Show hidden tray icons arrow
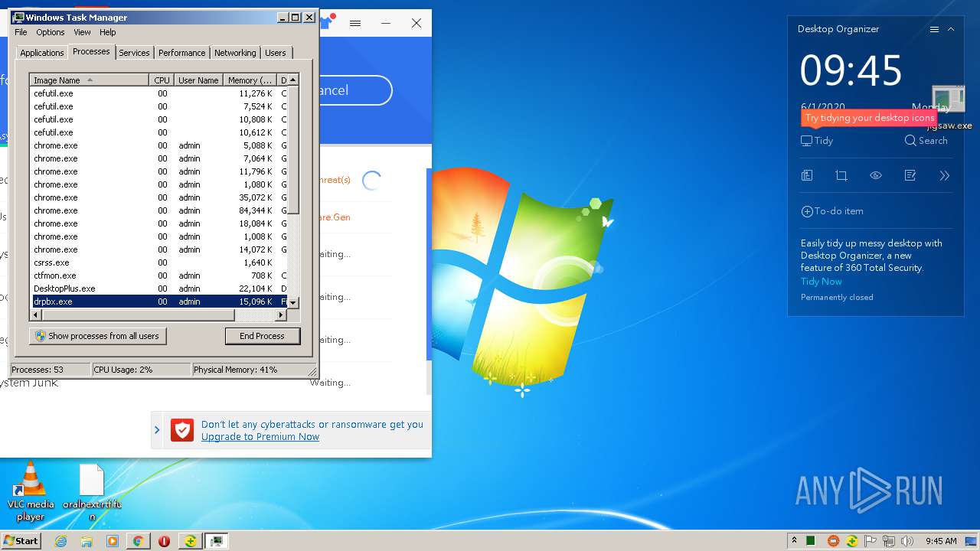Image resolution: width=980 pixels, height=551 pixels. pos(794,541)
